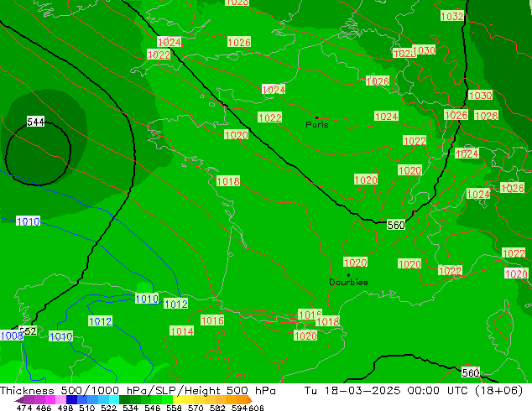The image size is (532, 411).
Task: Click the 1032 pressure label
Action: point(452,16)
